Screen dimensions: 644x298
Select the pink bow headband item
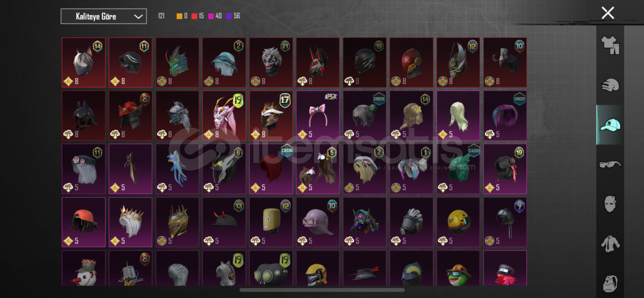[318, 116]
